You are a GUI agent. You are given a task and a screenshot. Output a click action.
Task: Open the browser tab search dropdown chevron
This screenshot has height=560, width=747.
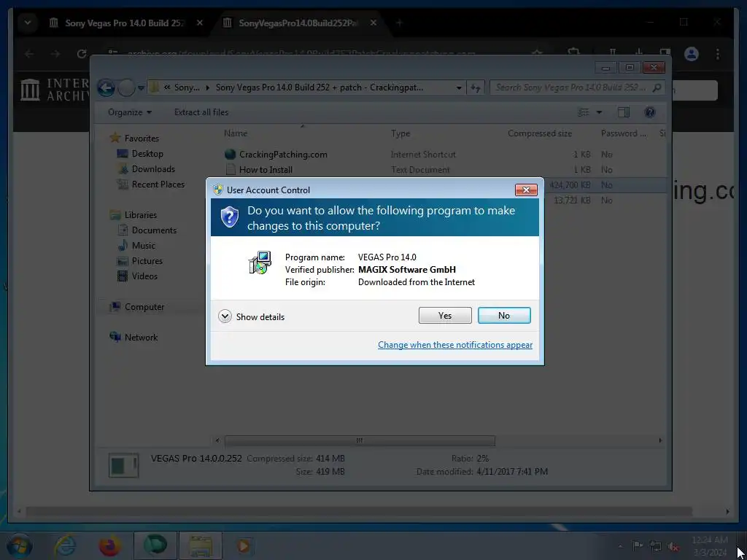pos(28,23)
